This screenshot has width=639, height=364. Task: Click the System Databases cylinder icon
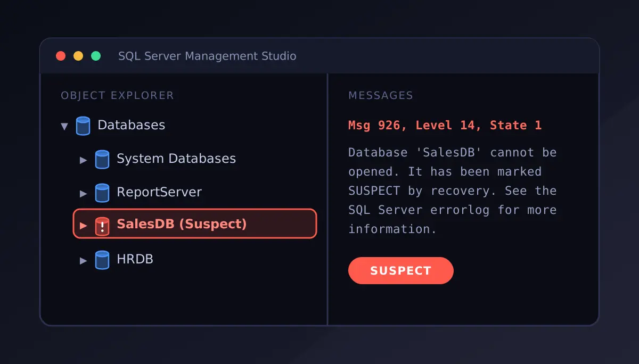[x=102, y=159]
